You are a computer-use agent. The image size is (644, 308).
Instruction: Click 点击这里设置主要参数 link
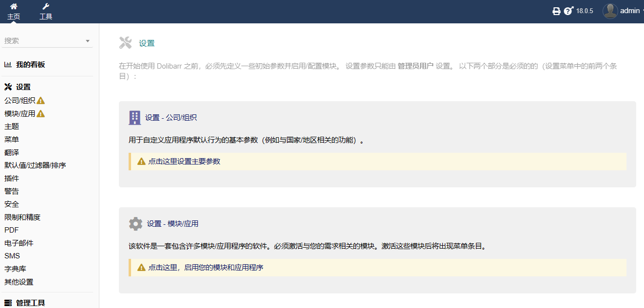184,162
